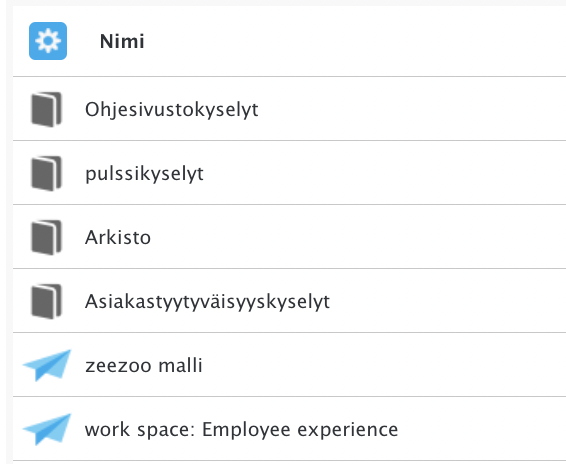
Task: Open the Ohjesivustokyselyt folder name
Action: pos(171,109)
